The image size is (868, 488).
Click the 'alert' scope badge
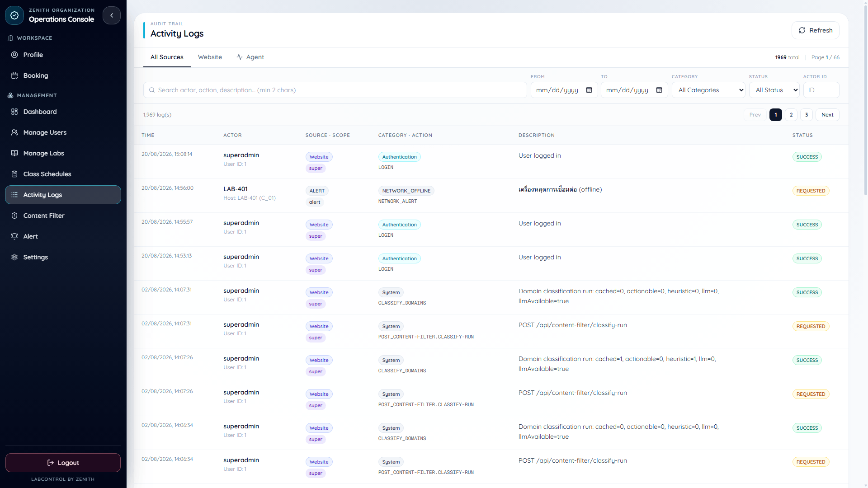coord(315,202)
